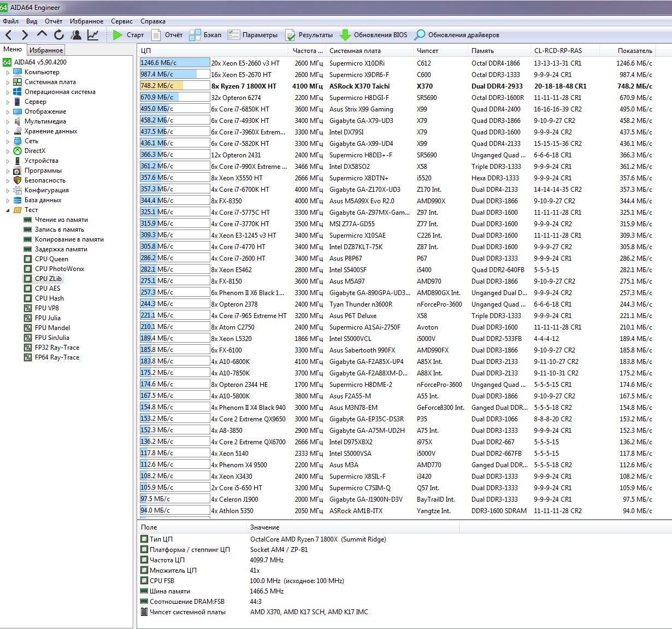Screen dimensions: 672x629
Task: Open the Вид menu
Action: pos(32,21)
